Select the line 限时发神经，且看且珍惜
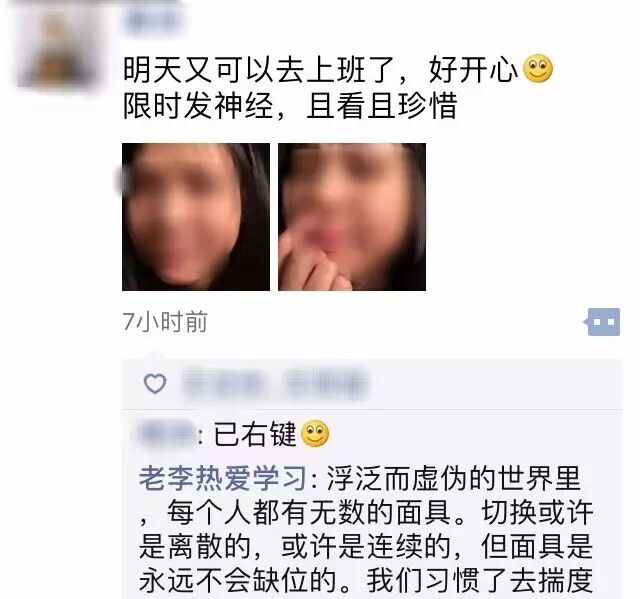 click(x=290, y=105)
